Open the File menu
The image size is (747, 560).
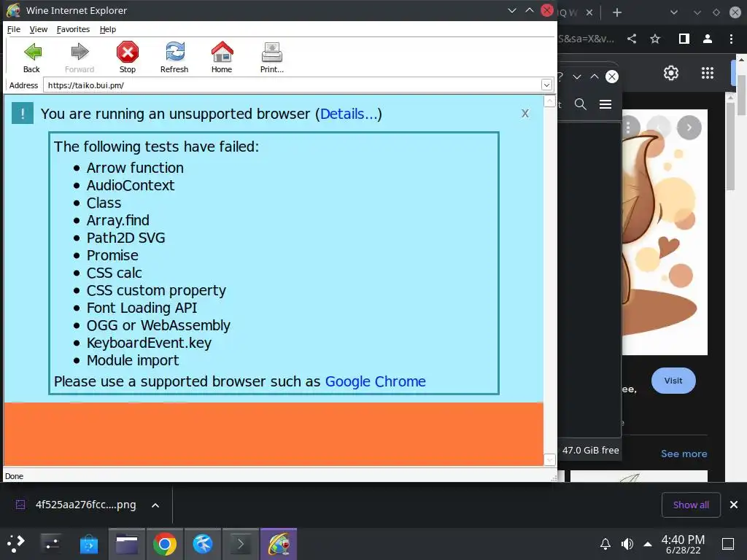point(14,29)
